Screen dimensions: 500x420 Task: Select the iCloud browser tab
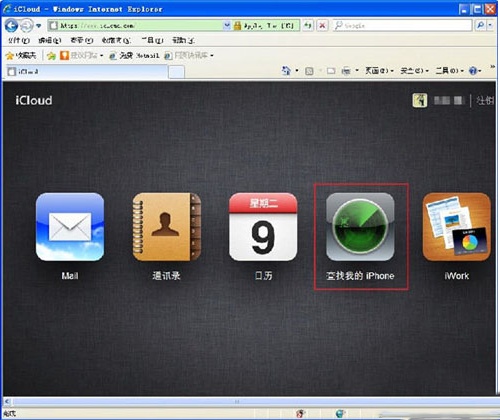[x=87, y=71]
